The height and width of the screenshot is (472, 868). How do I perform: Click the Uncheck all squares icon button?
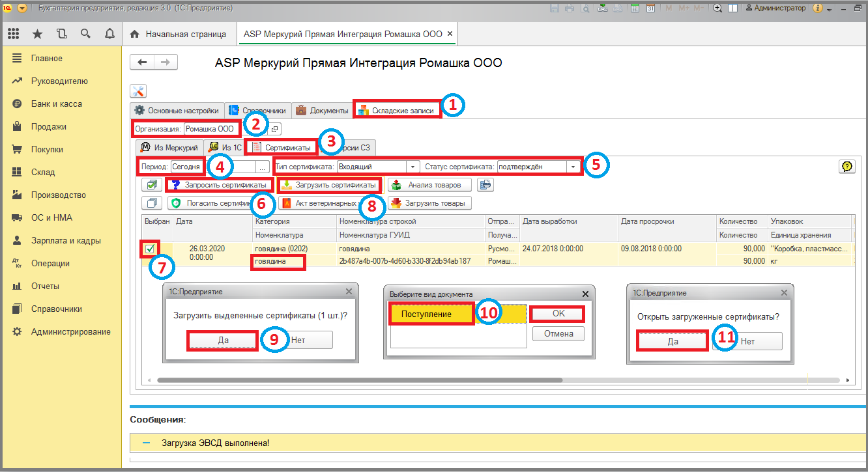click(151, 203)
